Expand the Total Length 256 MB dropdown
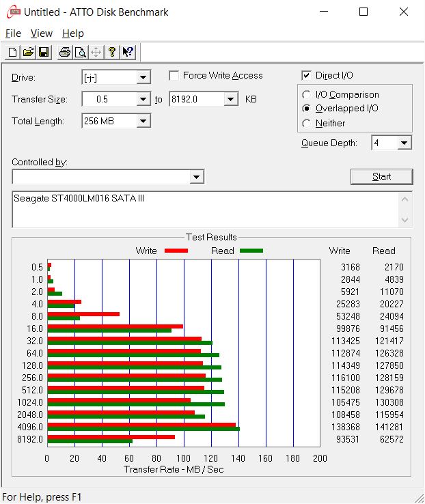Screen dimensions: 425x504 (143, 121)
